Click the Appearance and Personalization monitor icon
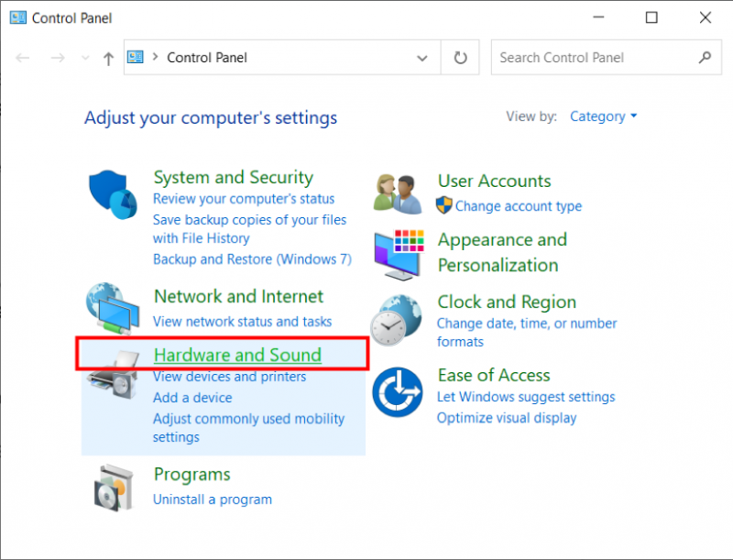This screenshot has height=560, width=733. point(397,253)
